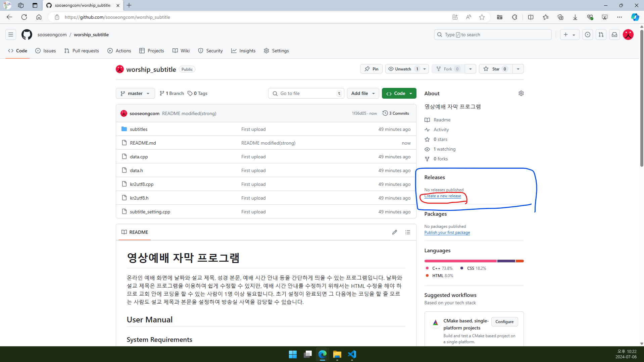
Task: Open the issues shortcut icon in header
Action: 588,35
